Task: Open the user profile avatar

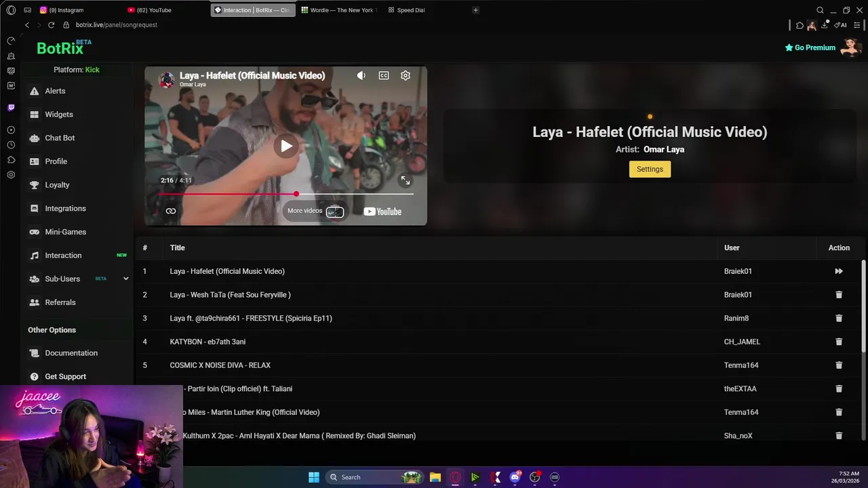Action: tap(850, 47)
